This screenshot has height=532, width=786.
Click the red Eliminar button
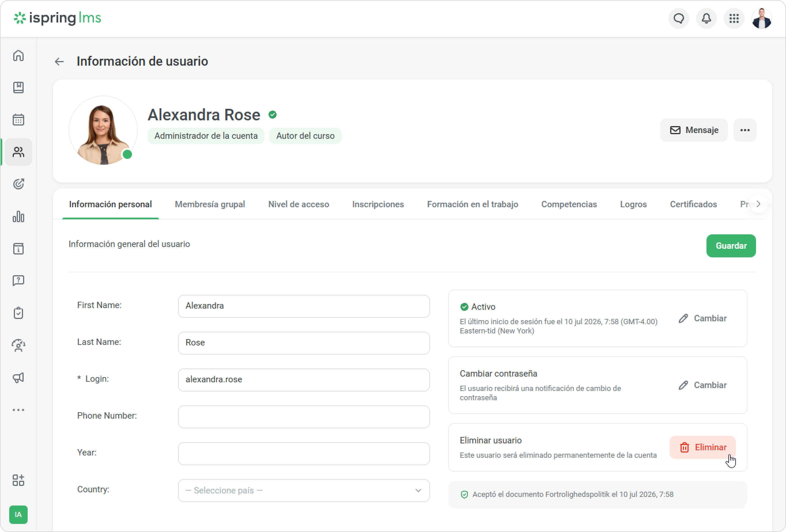(x=702, y=447)
